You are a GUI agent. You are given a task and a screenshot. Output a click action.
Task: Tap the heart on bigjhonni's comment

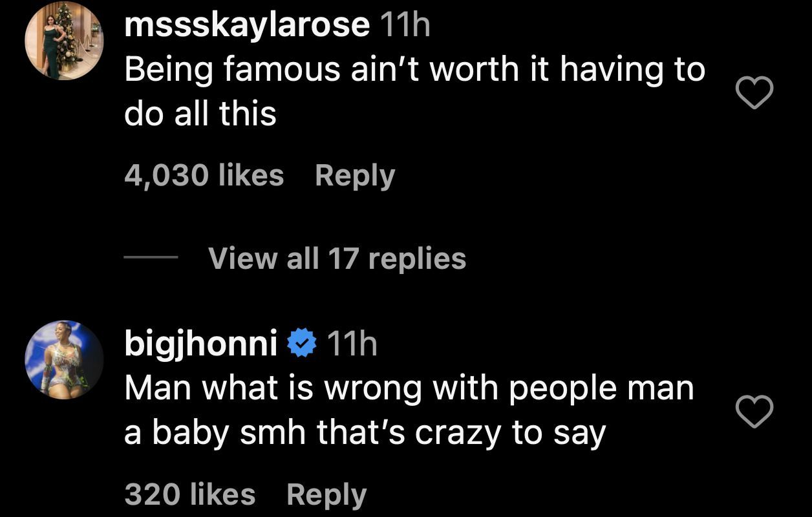[755, 412]
